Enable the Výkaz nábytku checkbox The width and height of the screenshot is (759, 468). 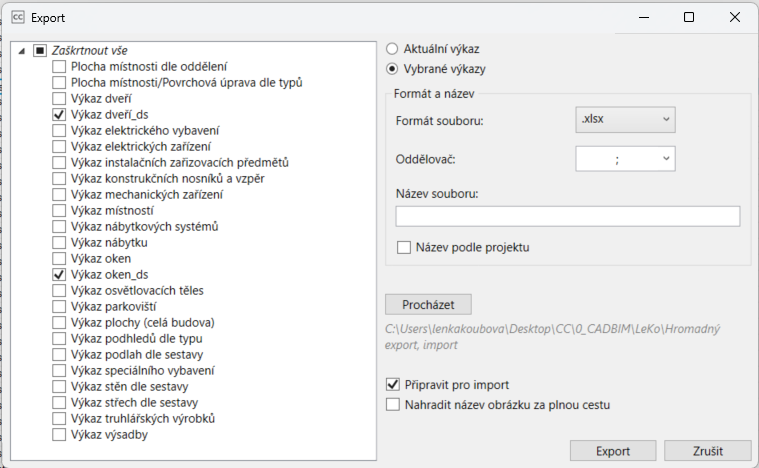(x=59, y=243)
